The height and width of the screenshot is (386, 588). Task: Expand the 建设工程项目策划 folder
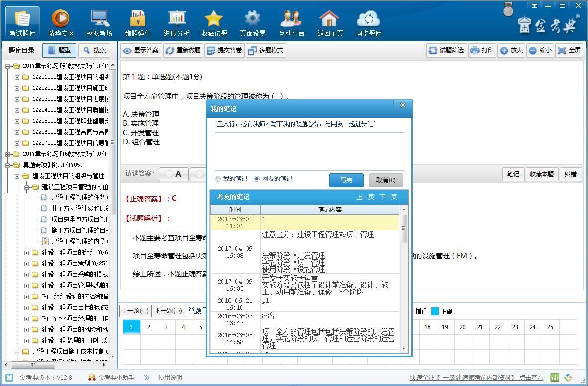(27, 263)
